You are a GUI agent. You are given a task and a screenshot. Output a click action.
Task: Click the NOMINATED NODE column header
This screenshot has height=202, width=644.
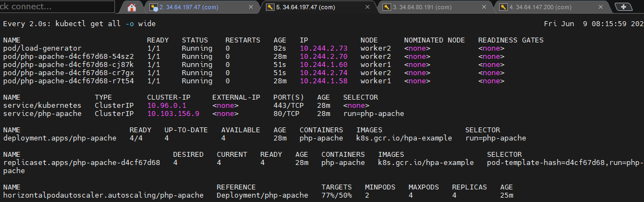435,40
